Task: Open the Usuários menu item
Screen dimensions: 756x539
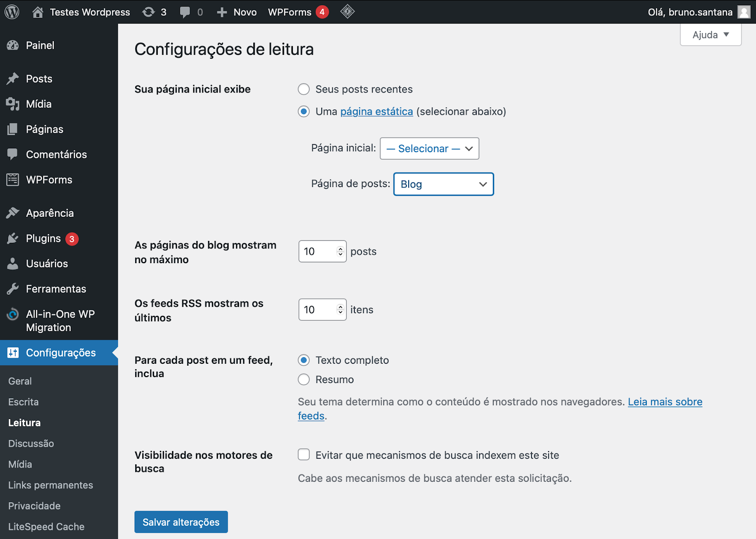Action: tap(47, 264)
